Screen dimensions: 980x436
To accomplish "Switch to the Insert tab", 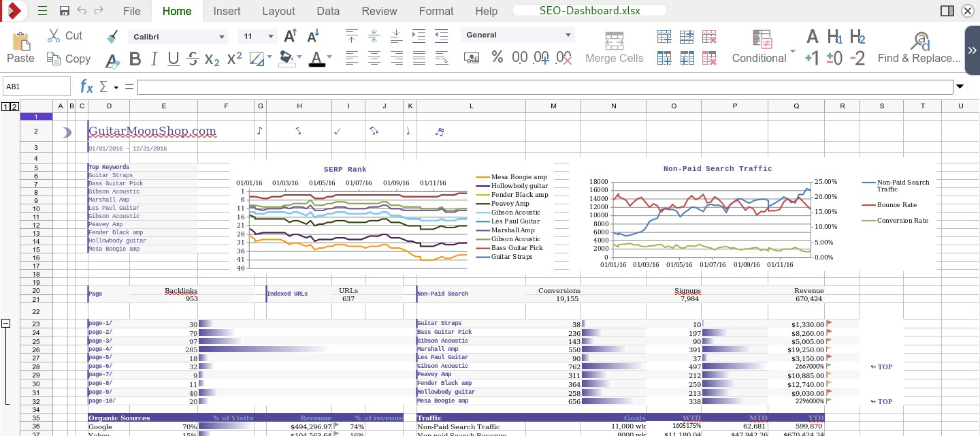I will pyautogui.click(x=227, y=11).
